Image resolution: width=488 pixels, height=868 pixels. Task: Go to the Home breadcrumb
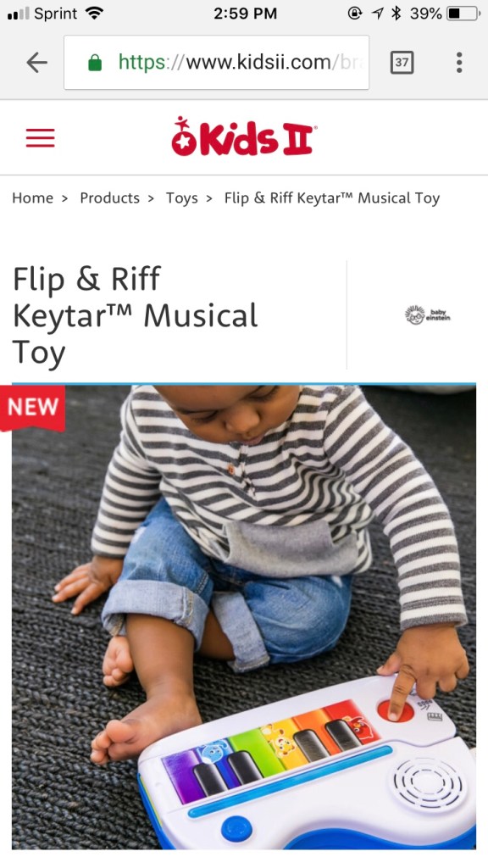(x=33, y=198)
